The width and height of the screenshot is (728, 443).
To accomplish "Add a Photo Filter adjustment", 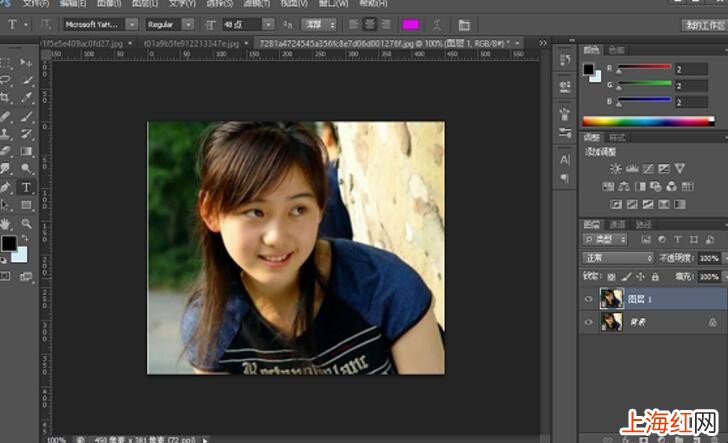I will point(656,187).
